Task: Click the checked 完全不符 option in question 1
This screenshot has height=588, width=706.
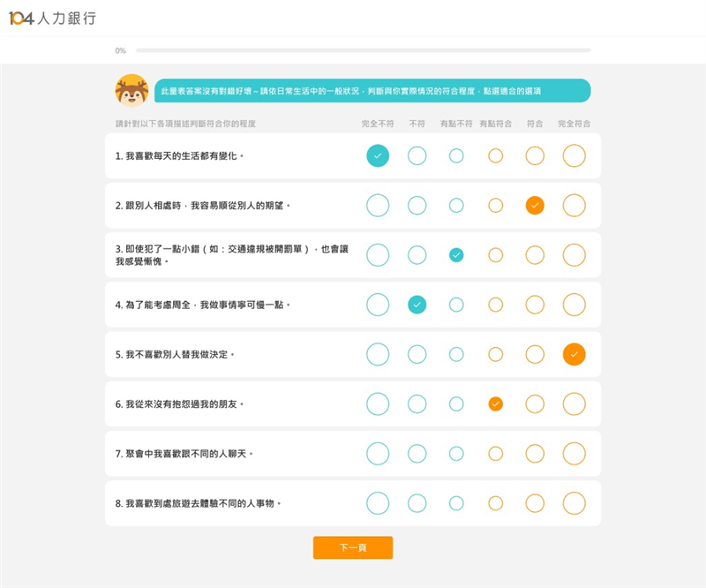Action: tap(378, 155)
